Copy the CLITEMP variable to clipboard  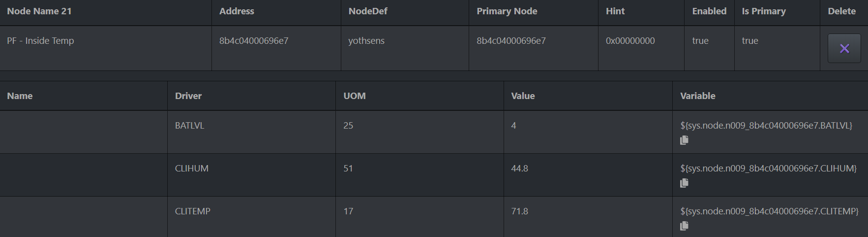click(x=684, y=226)
